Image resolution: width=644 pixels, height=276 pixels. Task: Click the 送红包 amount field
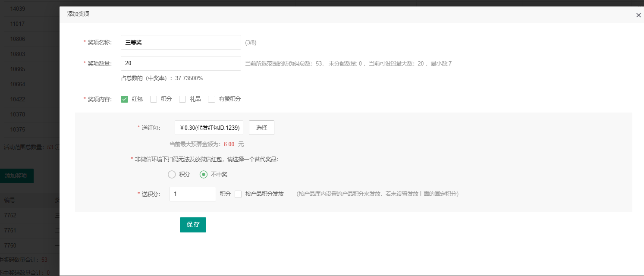(x=209, y=128)
